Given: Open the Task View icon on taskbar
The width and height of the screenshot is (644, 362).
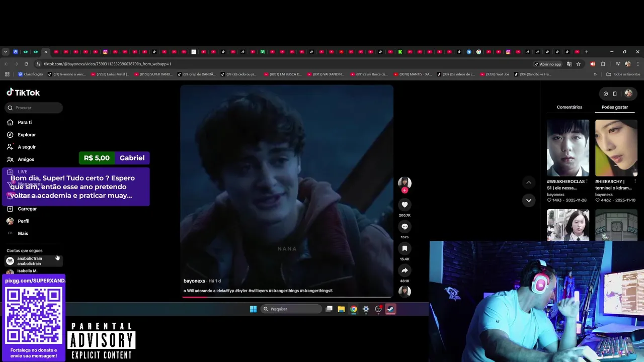Looking at the screenshot, I should 329,309.
